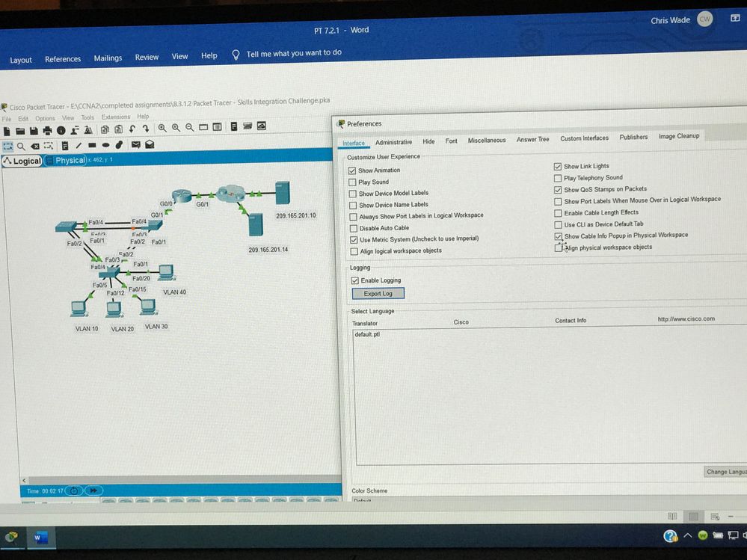This screenshot has height=560, width=747.
Task: Click the Redo arrow icon in Packet Tracer
Action: (146, 129)
